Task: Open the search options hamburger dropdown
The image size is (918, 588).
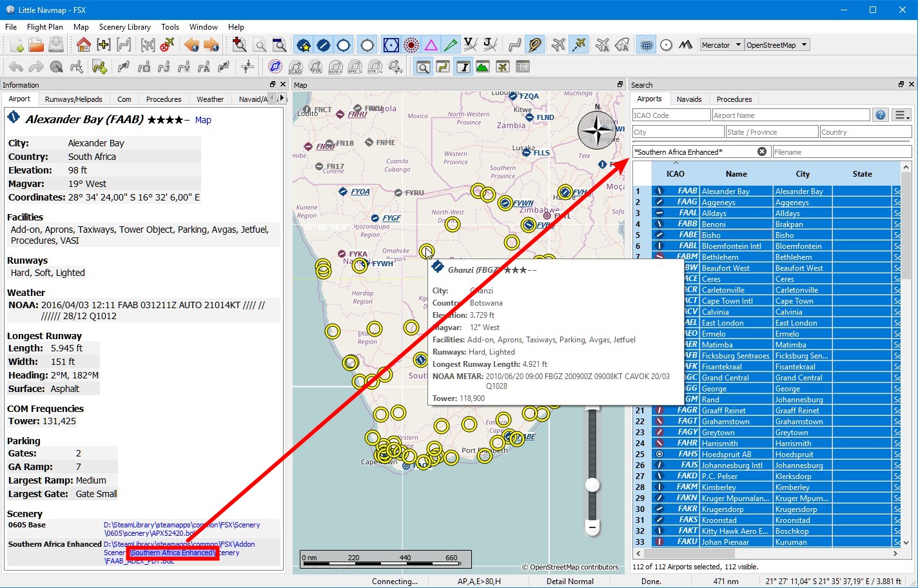Action: (902, 115)
